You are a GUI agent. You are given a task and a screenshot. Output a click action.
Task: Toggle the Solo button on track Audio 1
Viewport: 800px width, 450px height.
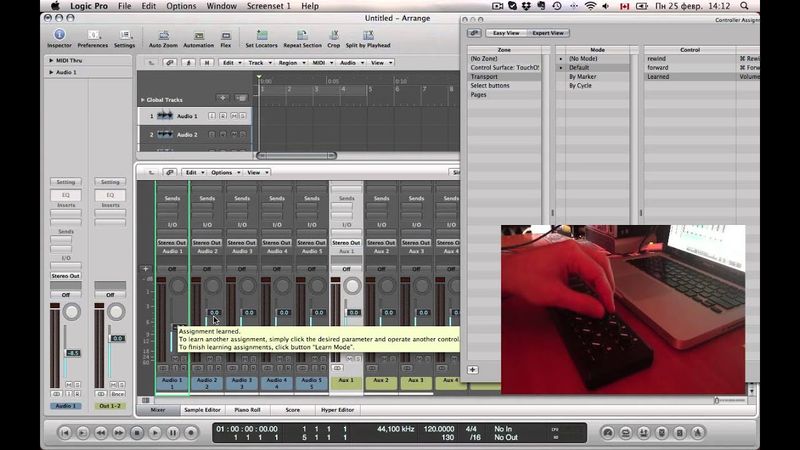[243, 116]
